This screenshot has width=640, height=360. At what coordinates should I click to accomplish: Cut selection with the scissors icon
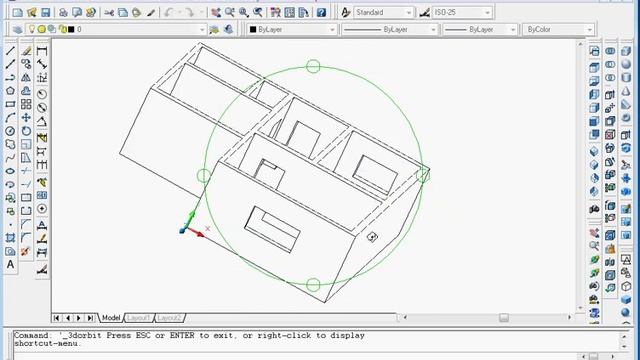(109, 13)
